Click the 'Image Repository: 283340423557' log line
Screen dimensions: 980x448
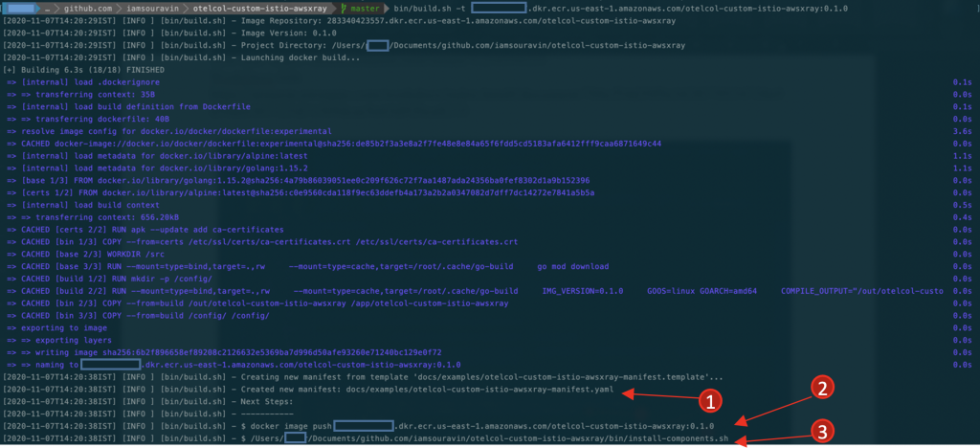(x=339, y=21)
